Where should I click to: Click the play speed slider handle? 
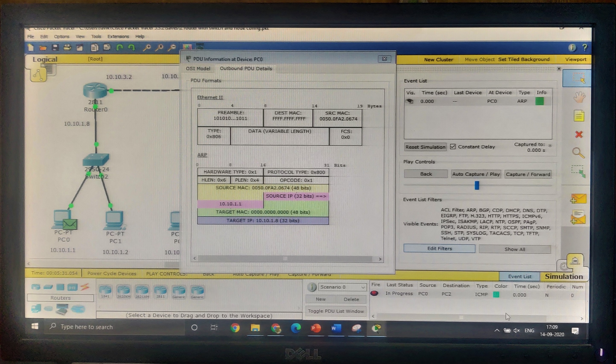point(477,185)
